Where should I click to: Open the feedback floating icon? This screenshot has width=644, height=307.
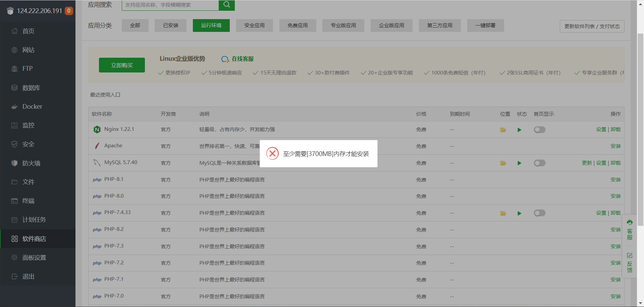click(630, 263)
